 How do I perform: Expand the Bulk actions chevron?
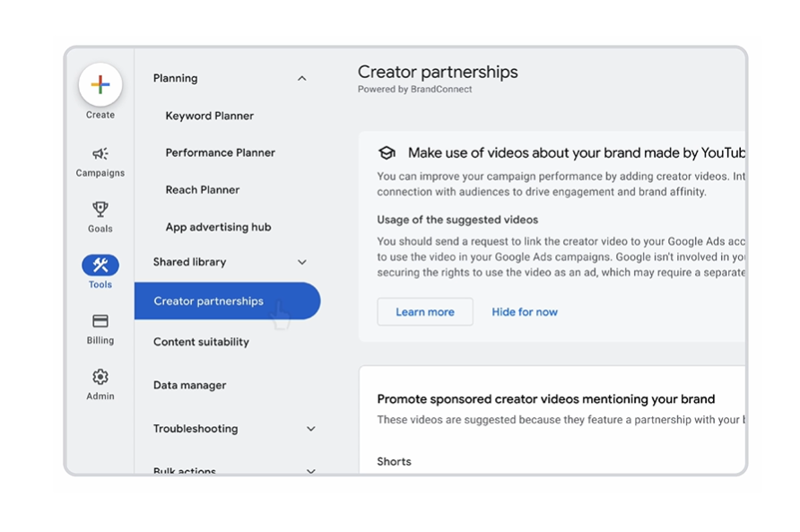point(310,470)
